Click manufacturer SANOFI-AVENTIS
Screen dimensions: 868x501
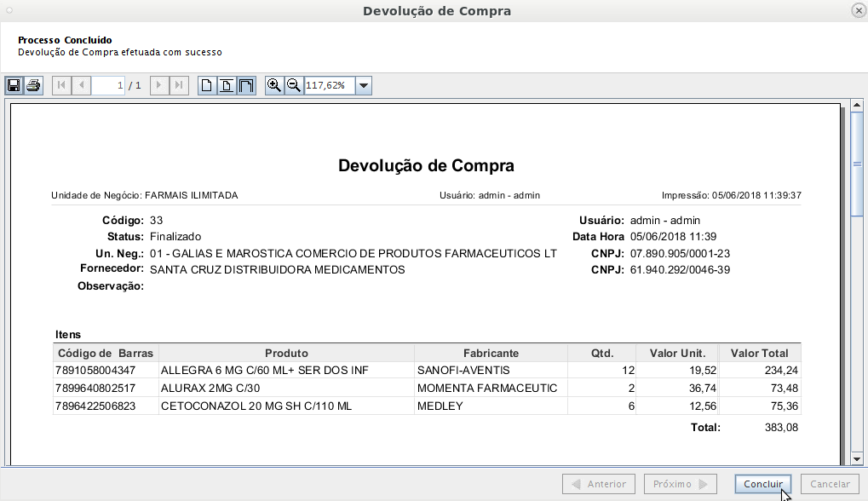(463, 371)
